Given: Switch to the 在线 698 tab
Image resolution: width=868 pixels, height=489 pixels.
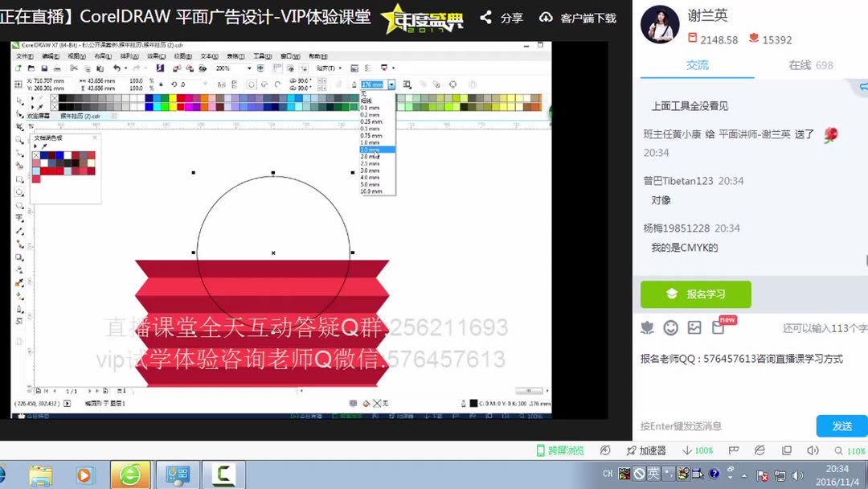Looking at the screenshot, I should pos(810,65).
